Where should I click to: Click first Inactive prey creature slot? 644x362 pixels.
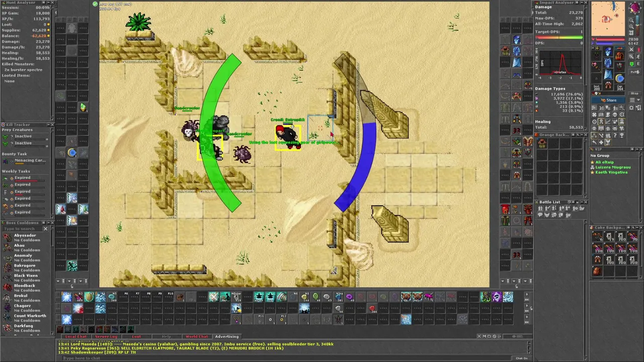click(x=23, y=136)
